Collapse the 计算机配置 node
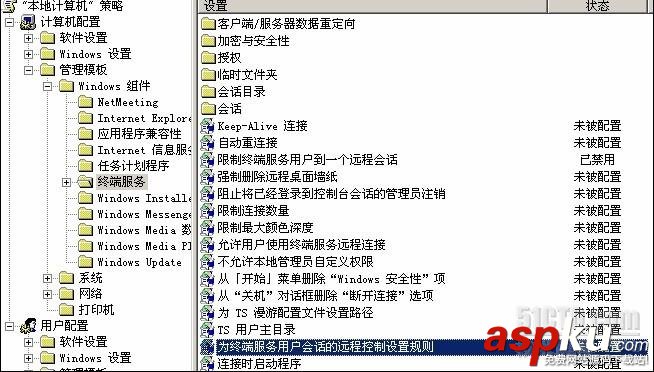Image resolution: width=654 pixels, height=372 pixels. pos(9,22)
